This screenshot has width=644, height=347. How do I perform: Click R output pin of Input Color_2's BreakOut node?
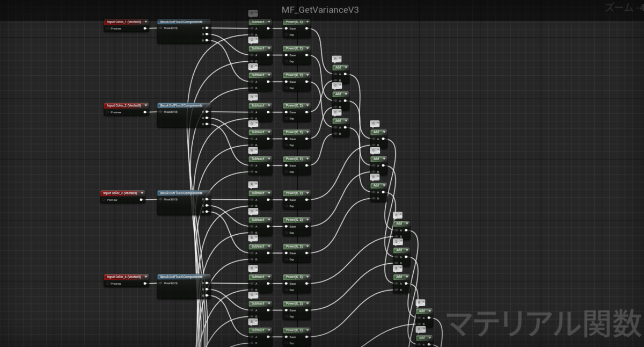(207, 112)
